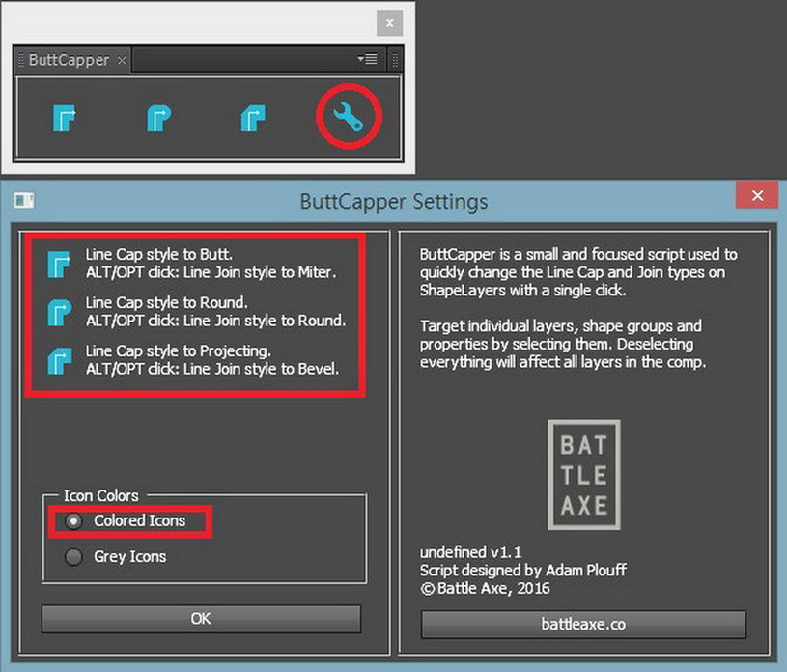Click the Round cap icon in settings legend
Screen dimensions: 787x672
[59, 313]
